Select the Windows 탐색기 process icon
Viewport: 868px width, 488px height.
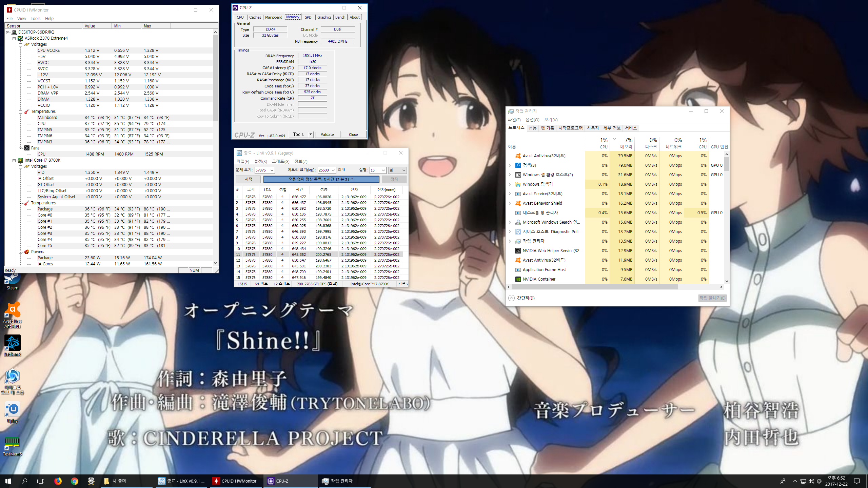[x=518, y=184]
